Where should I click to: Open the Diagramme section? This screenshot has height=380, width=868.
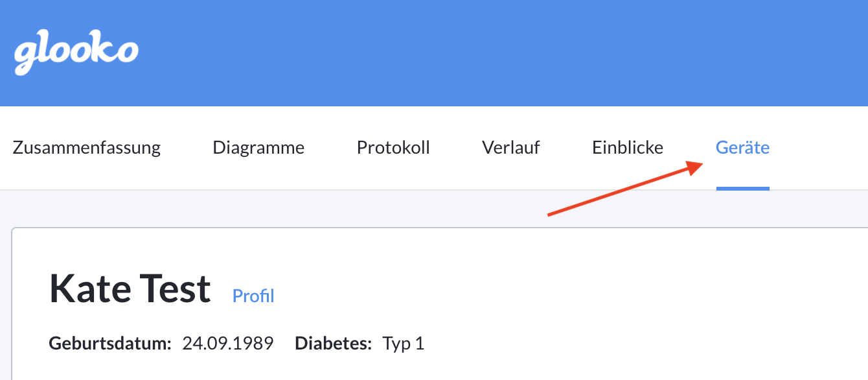(258, 147)
